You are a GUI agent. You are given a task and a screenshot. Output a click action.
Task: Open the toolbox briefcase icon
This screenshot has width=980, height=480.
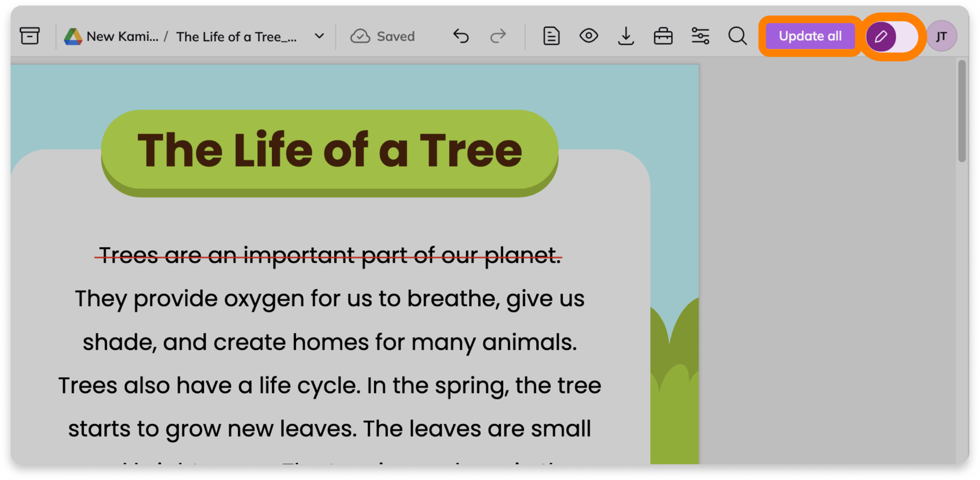[x=663, y=36]
